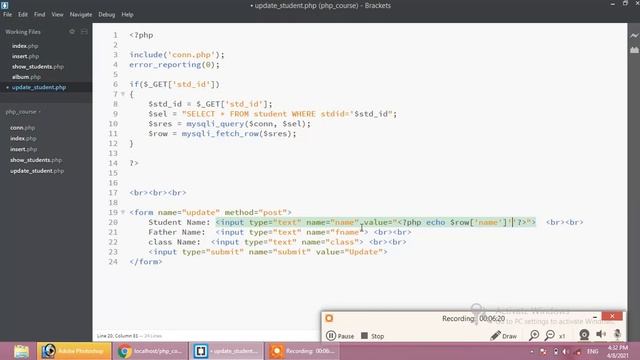Viewport: 640px width, 360px height.
Task: Close the recorder toolbar window
Action: pos(612,316)
